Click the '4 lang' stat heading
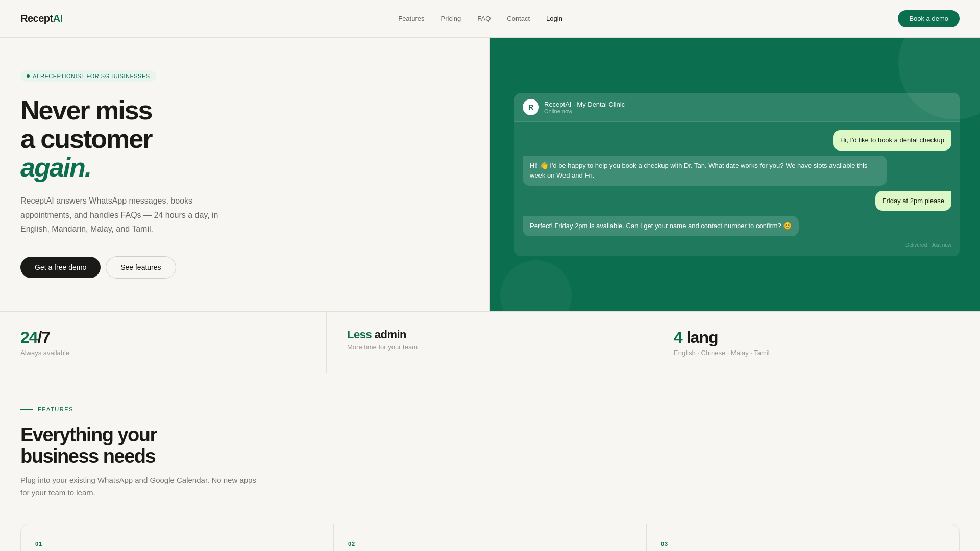This screenshot has height=551, width=980. click(x=696, y=337)
